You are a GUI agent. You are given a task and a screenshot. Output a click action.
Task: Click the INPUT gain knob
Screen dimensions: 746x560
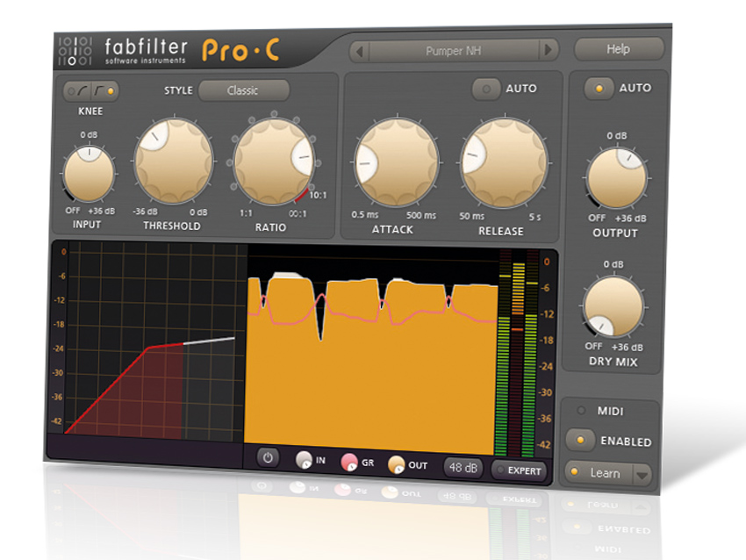tap(89, 174)
